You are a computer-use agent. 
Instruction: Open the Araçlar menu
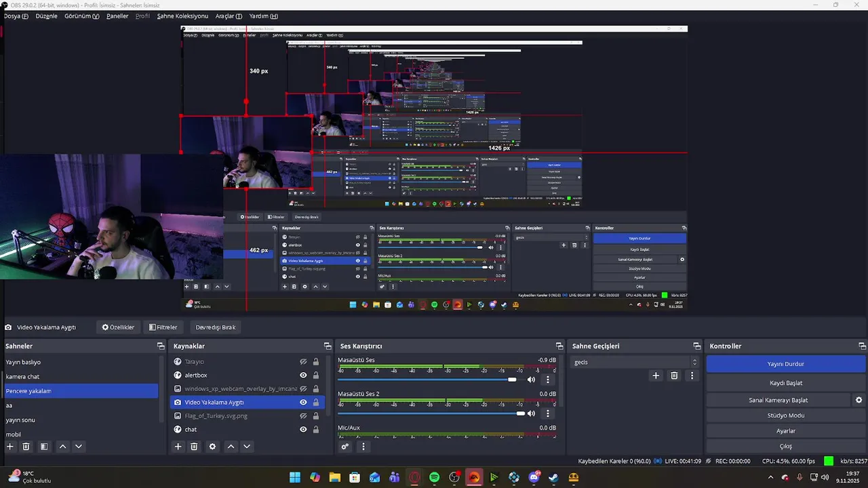click(229, 16)
